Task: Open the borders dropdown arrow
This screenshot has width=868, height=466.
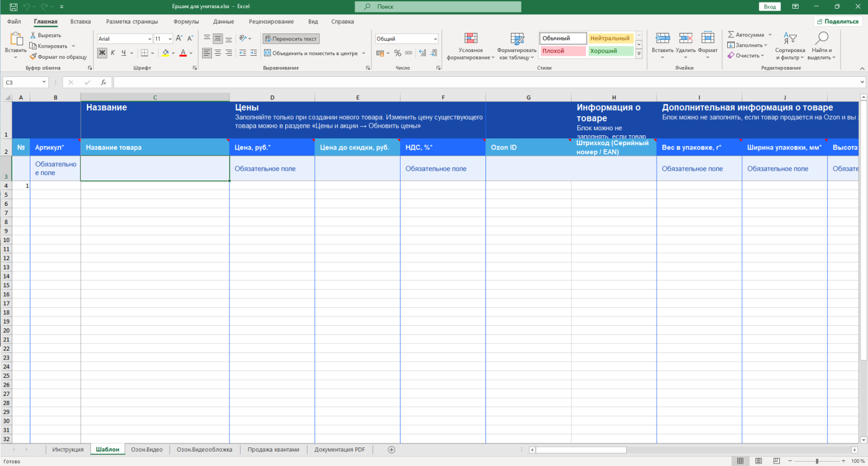Action: (x=153, y=53)
